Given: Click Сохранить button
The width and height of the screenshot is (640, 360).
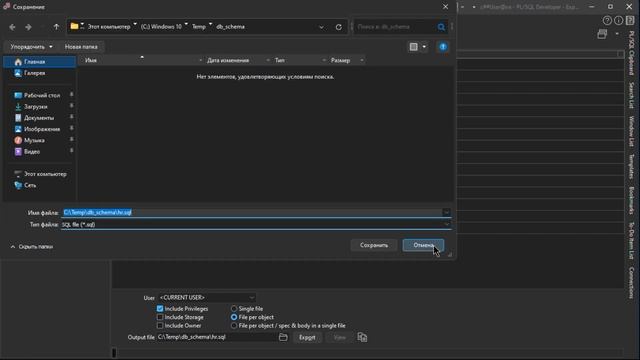Looking at the screenshot, I should (374, 245).
